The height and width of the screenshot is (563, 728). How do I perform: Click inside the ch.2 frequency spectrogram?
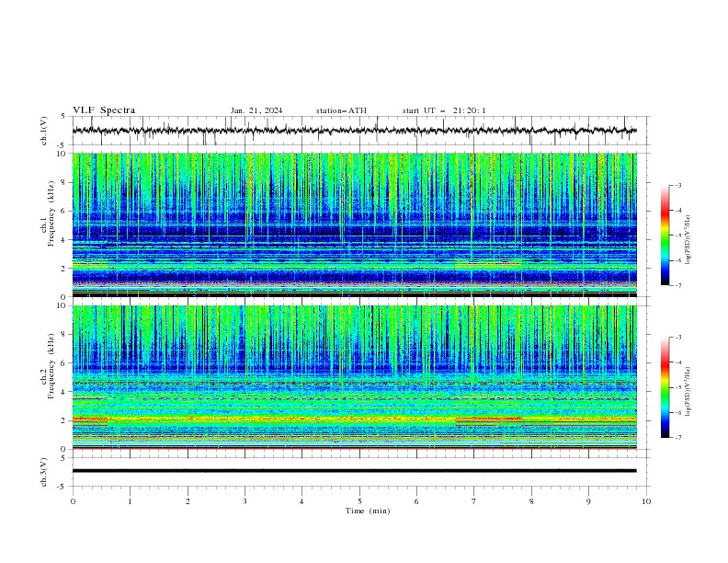point(354,377)
